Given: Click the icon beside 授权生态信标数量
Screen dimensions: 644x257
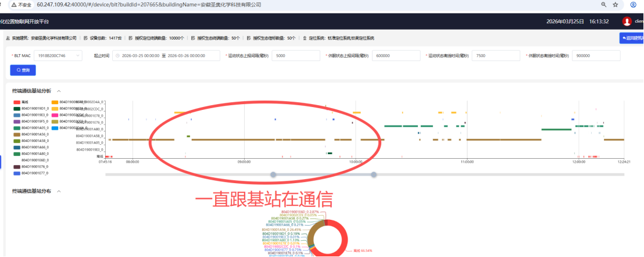Looking at the screenshot, I should [x=249, y=38].
